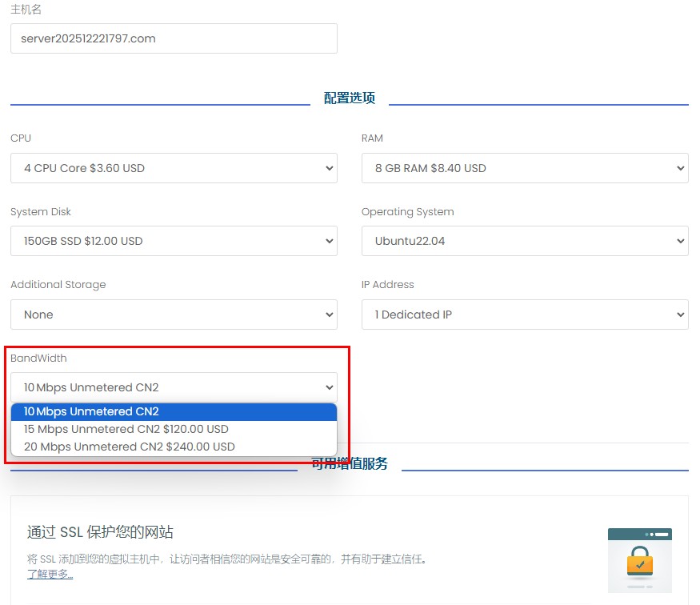
Task: Expand the IP Address dropdown
Action: [525, 315]
